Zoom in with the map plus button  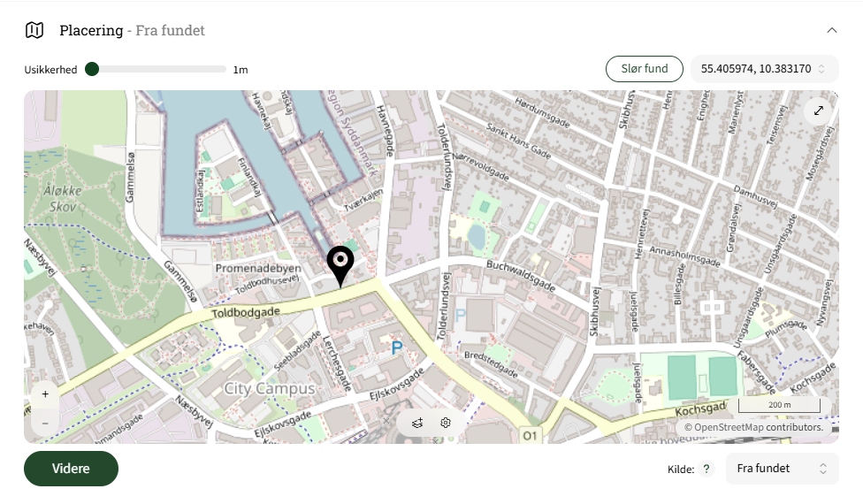point(45,394)
